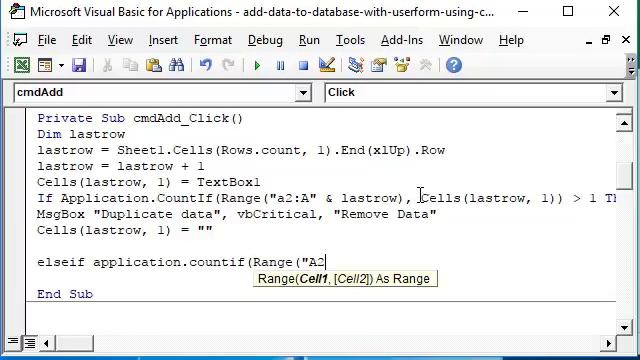Open Properties Window icon
The image size is (640, 360).
pos(379,65)
